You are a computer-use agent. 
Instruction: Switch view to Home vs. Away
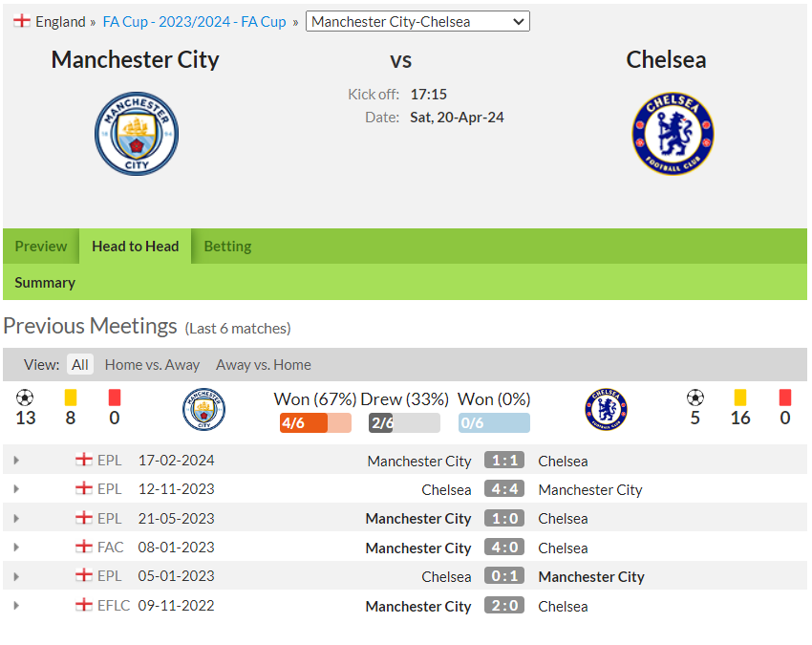point(152,365)
